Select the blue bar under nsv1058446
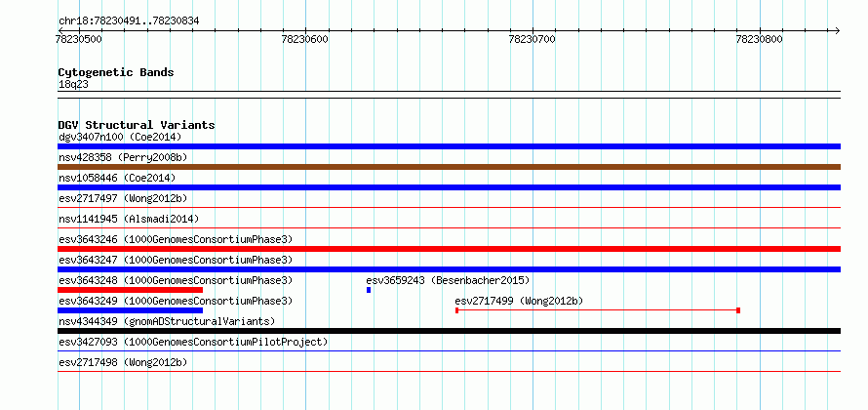 pos(449,187)
